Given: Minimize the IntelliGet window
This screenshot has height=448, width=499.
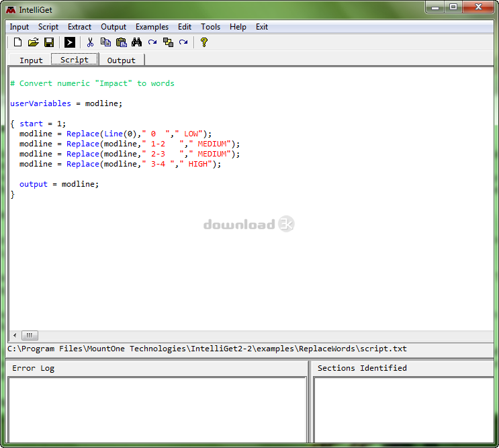Looking at the screenshot, I should (435, 7).
